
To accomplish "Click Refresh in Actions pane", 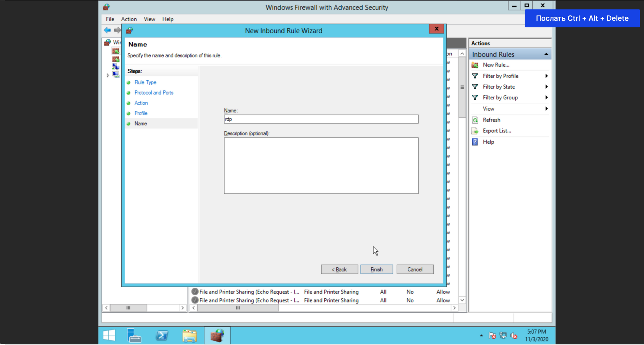I will [491, 120].
